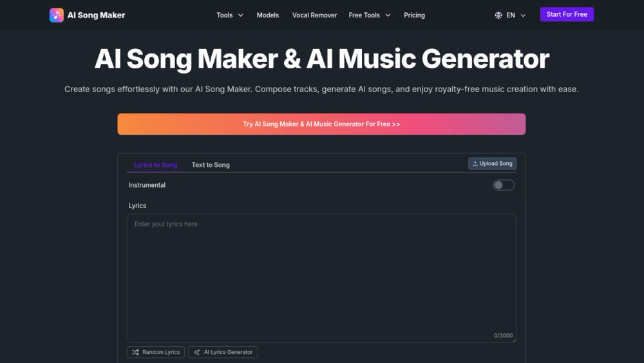Select the Lyrics to Song tab
Viewport: 644px width, 363px height.
click(x=156, y=165)
